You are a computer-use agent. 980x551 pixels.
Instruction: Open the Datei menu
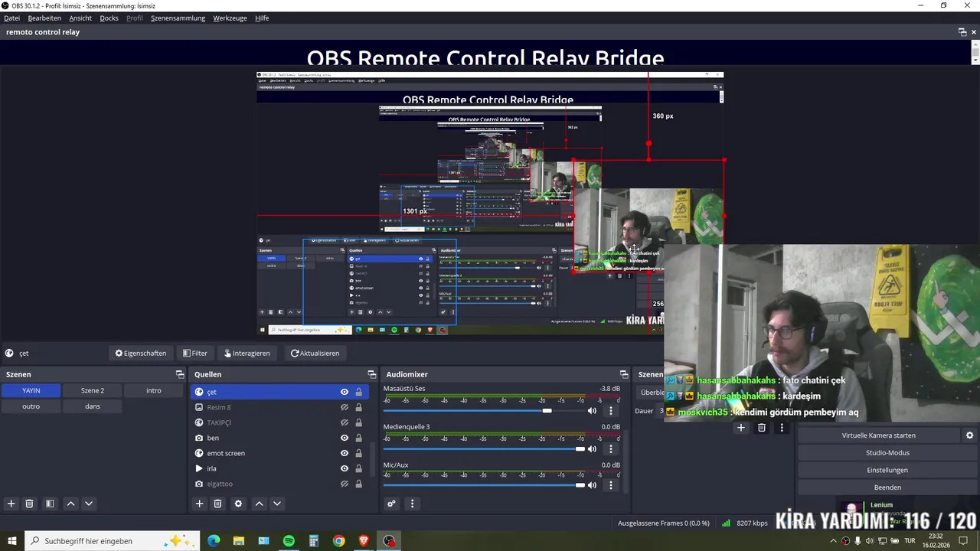coord(12,18)
